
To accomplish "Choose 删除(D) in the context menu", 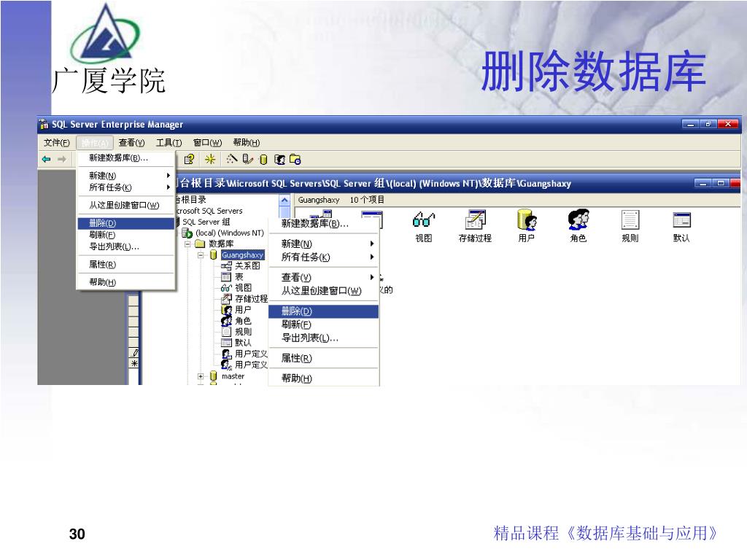I will click(323, 311).
